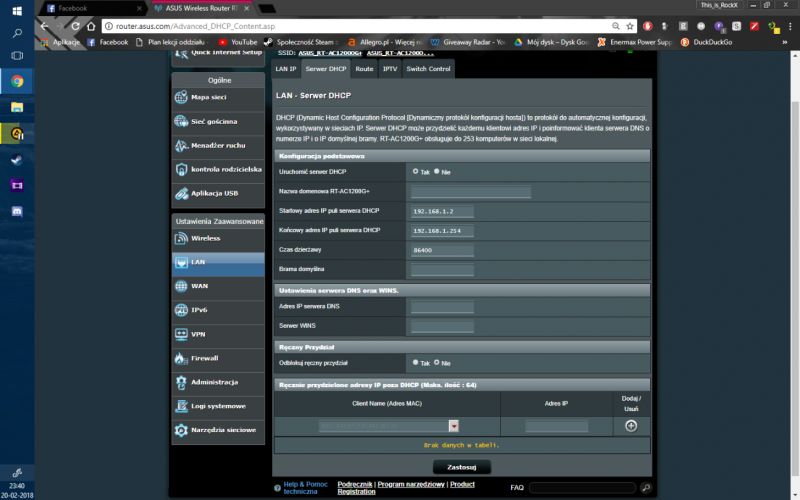Go back in browser history
The image size is (800, 500).
click(44, 26)
